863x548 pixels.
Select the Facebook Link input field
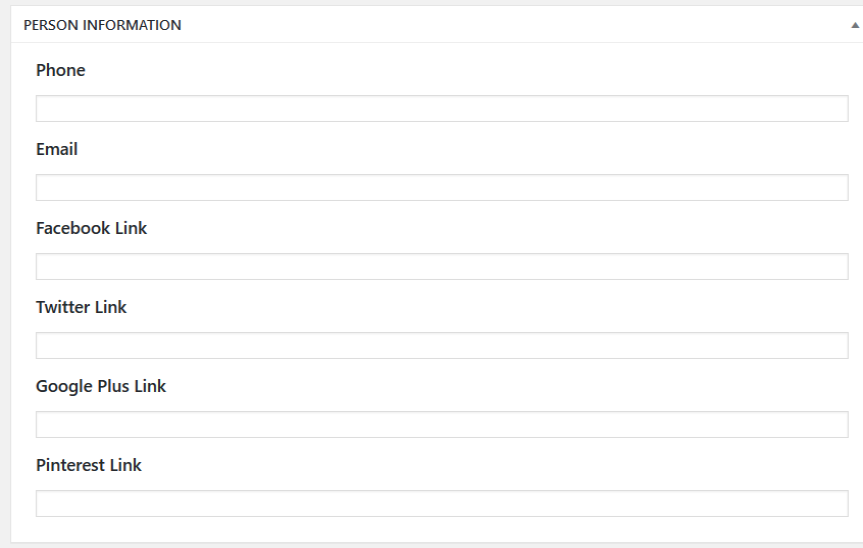click(441, 267)
